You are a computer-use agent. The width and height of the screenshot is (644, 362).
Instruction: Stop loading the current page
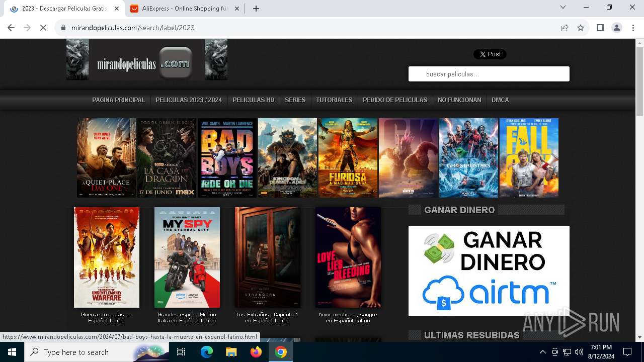click(x=43, y=28)
